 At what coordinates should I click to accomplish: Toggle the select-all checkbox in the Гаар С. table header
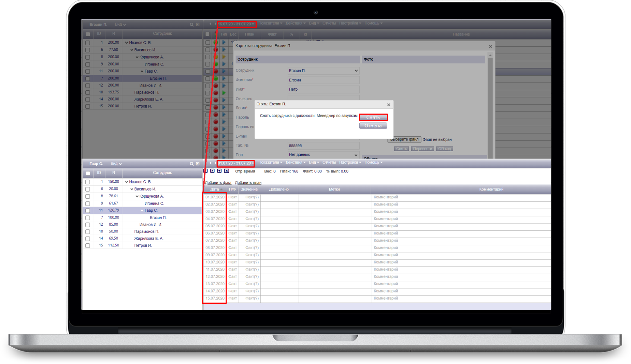point(88,173)
